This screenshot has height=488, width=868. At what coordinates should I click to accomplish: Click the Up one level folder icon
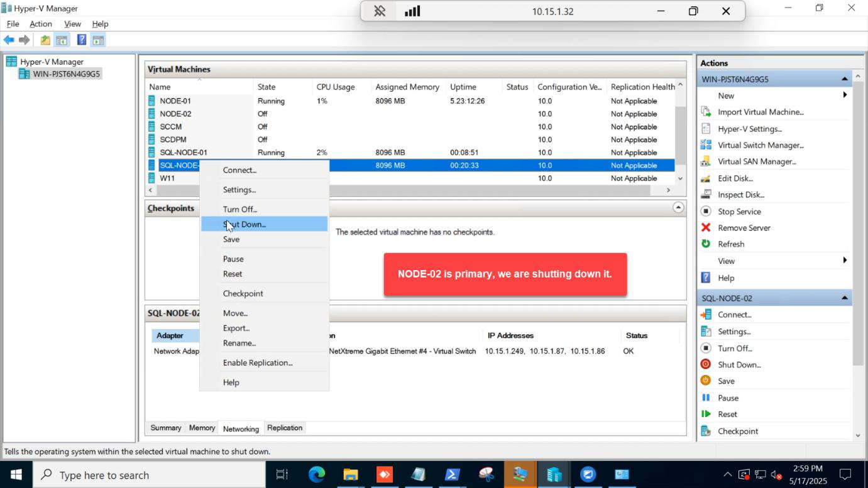pos(45,40)
